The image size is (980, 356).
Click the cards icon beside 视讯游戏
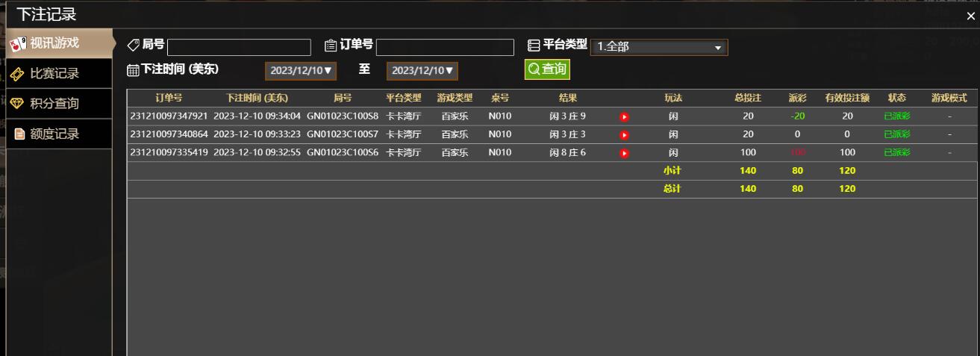(x=18, y=44)
